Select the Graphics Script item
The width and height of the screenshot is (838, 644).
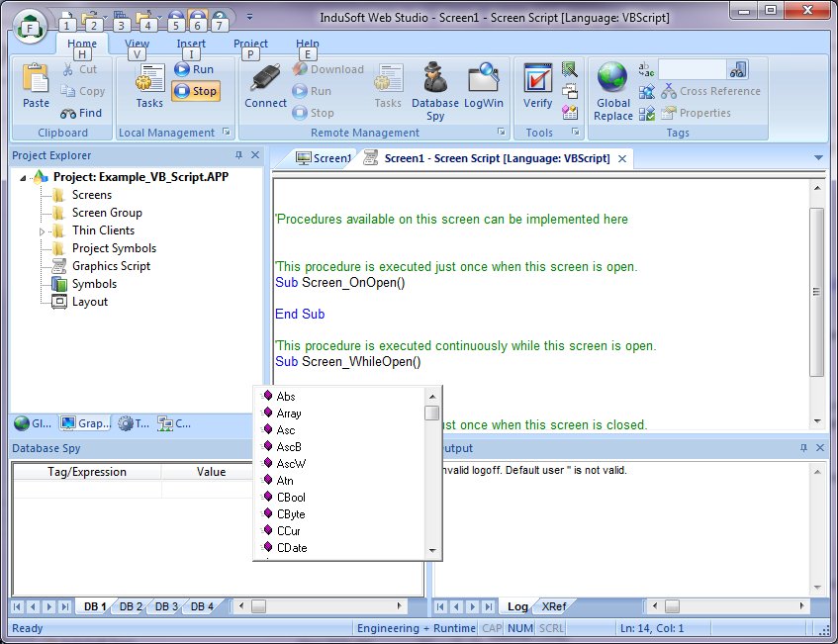pyautogui.click(x=111, y=266)
